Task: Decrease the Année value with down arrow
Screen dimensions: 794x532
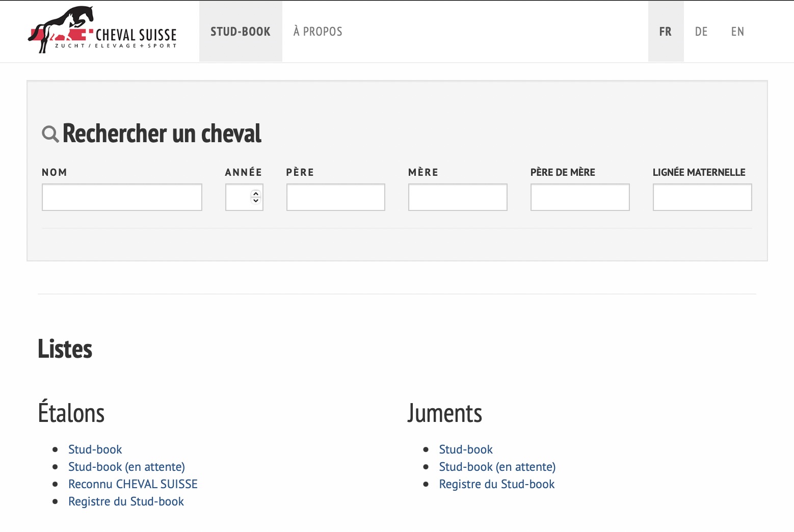Action: tap(256, 201)
